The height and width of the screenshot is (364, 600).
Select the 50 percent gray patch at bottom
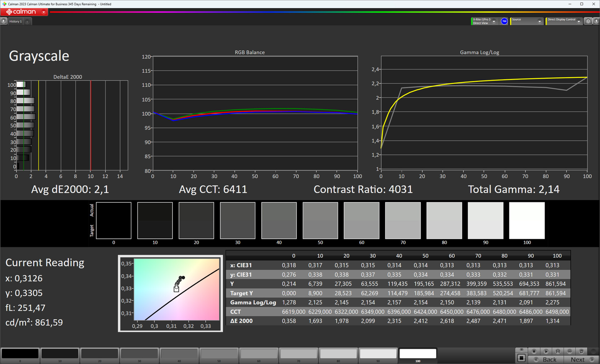219,354
